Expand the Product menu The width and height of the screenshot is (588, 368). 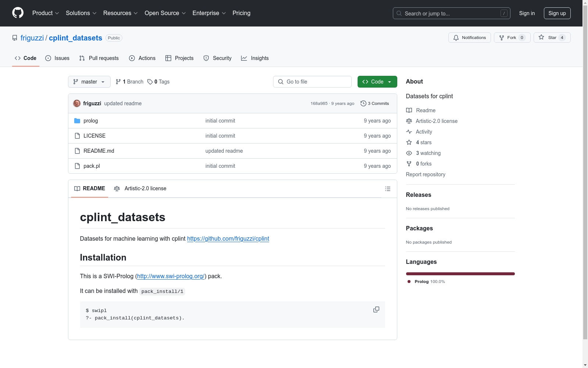46,13
